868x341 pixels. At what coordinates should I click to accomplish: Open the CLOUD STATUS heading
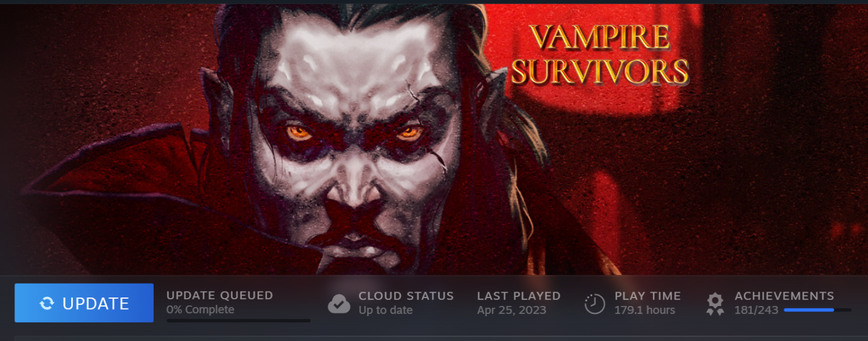pos(406,296)
